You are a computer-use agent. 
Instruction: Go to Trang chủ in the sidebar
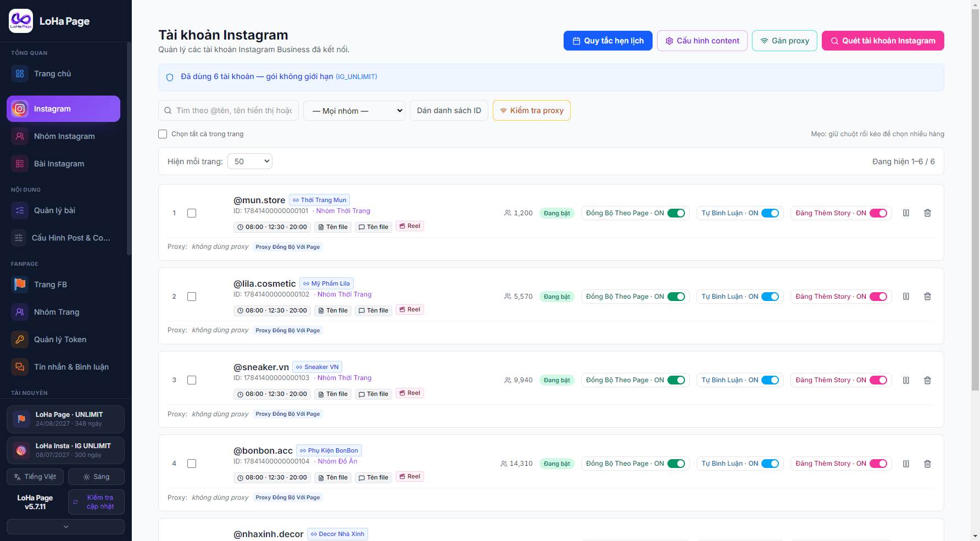pyautogui.click(x=63, y=74)
